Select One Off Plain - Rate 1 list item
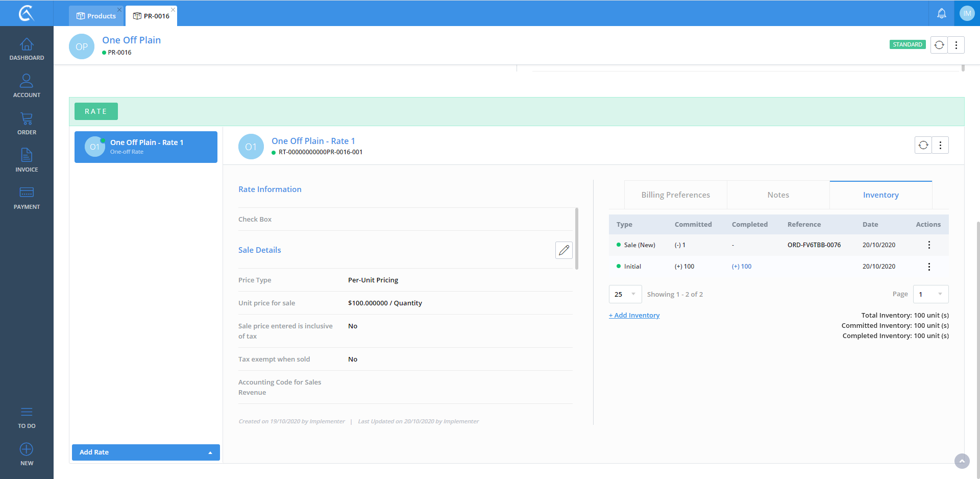Viewport: 980px width, 479px height. 146,147
